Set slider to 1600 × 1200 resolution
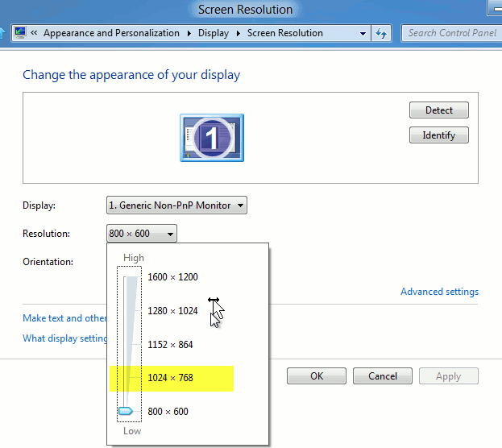502x448 pixels. [x=172, y=277]
